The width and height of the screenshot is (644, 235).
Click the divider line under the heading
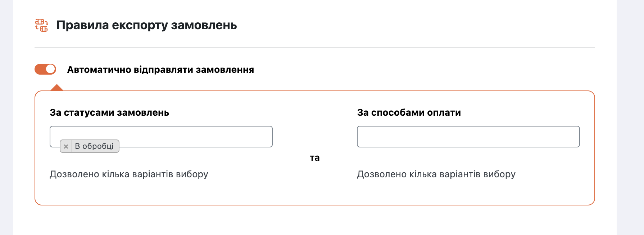tap(314, 47)
